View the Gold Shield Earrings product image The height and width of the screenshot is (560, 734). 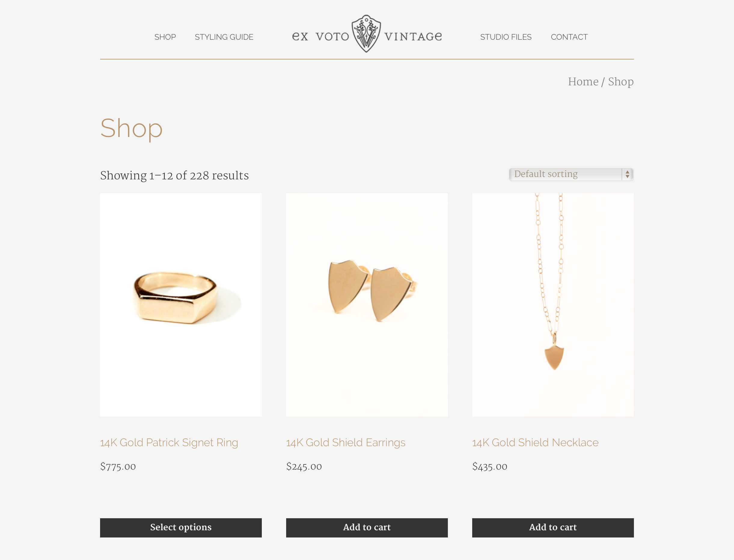point(367,305)
